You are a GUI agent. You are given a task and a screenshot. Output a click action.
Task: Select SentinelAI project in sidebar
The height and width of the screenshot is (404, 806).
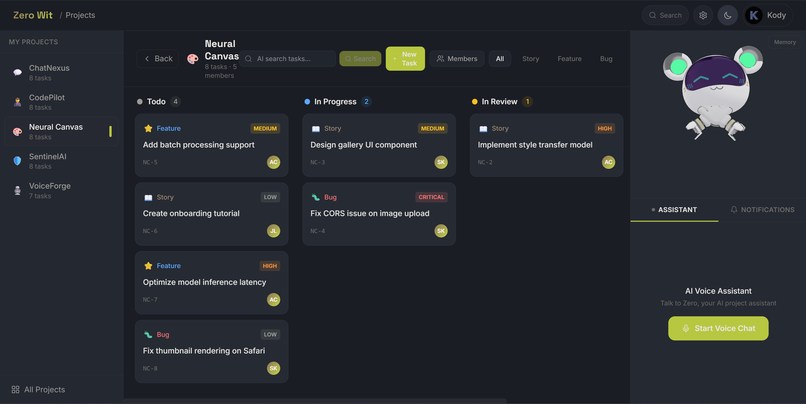(x=62, y=161)
